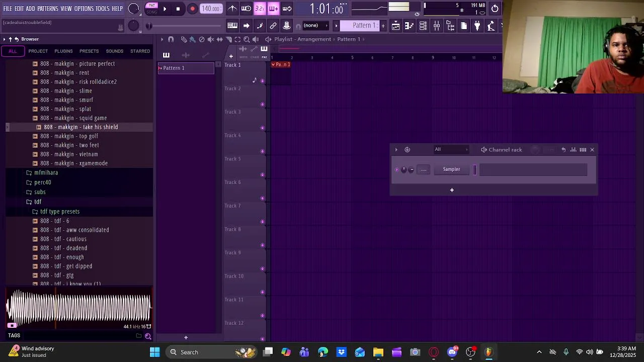644x362 pixels.
Task: Open the Mixer view
Action: pos(437,26)
